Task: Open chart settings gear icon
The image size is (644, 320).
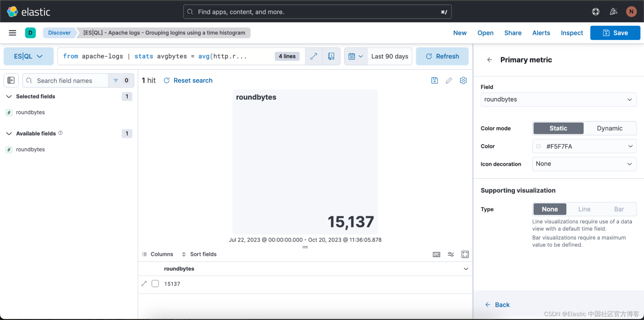Action: (463, 80)
